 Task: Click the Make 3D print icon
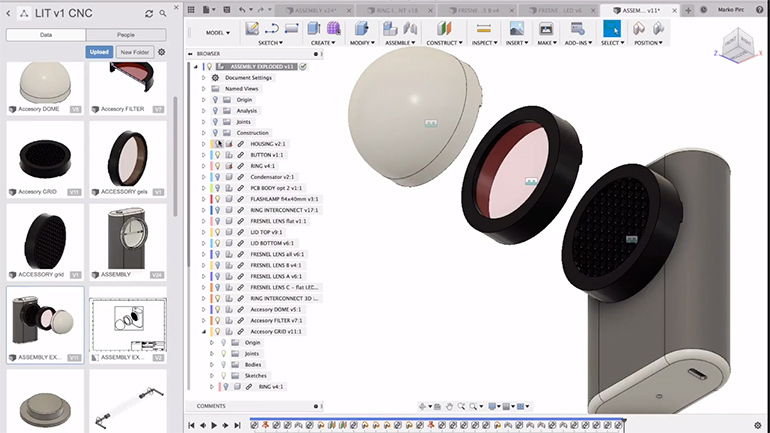pos(547,28)
